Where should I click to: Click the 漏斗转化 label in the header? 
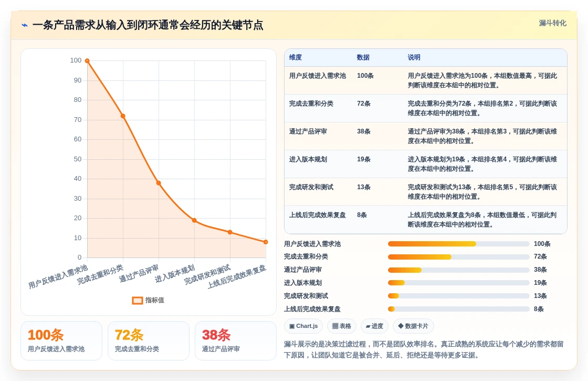[x=552, y=23]
